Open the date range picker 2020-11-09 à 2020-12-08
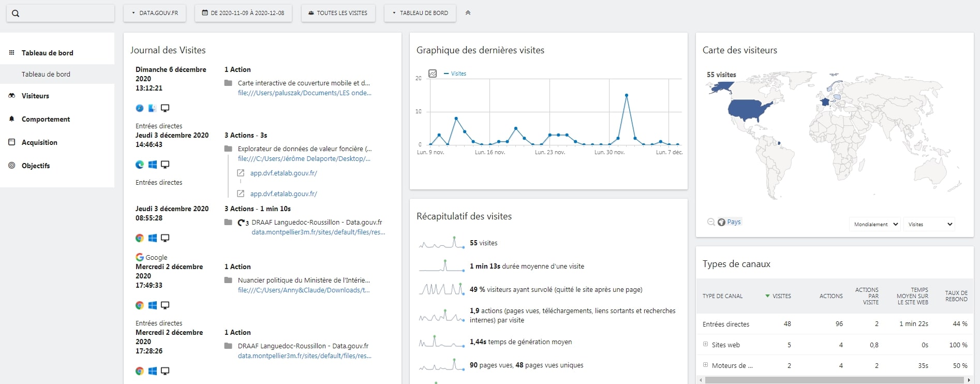This screenshot has height=384, width=980. point(243,13)
